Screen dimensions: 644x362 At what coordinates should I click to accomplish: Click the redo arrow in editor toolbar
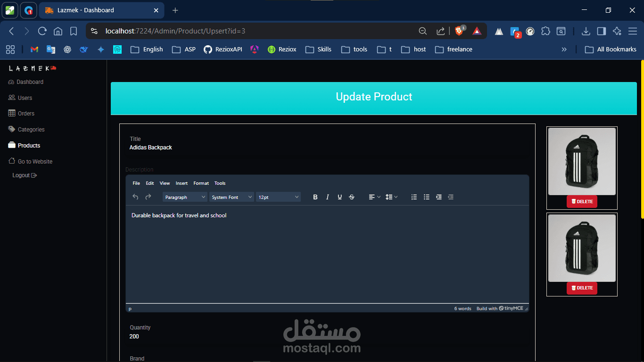point(148,197)
